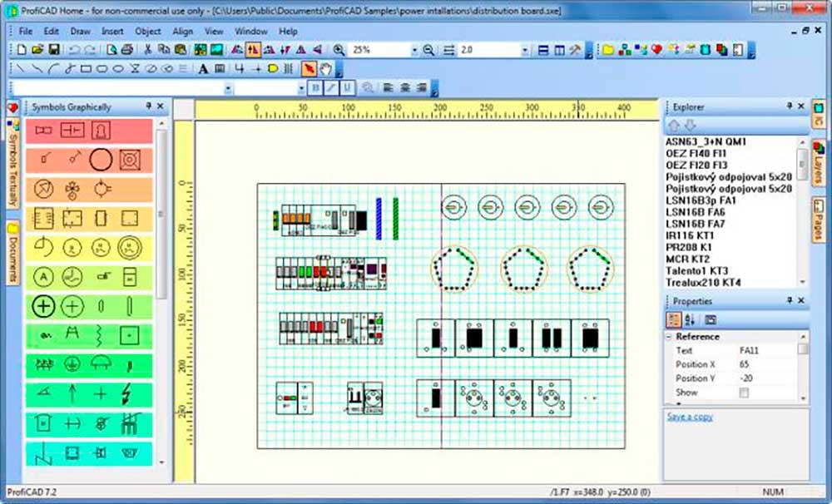
Task: Collapse the Reference property group
Action: click(x=668, y=337)
